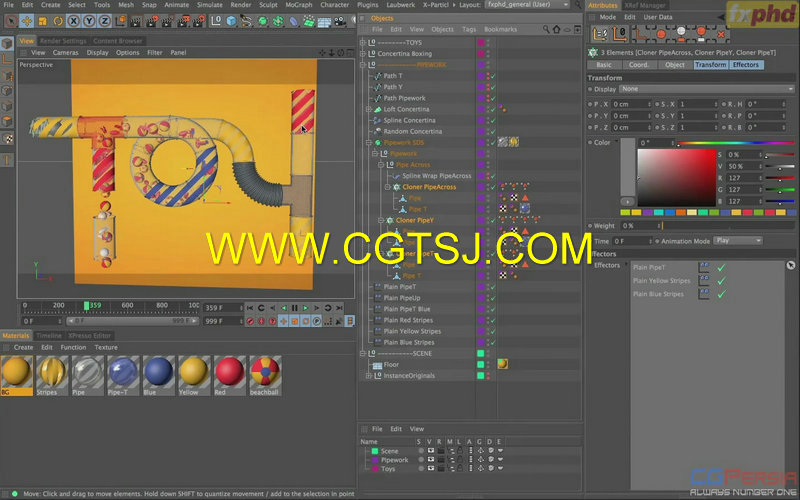Image resolution: width=800 pixels, height=500 pixels.
Task: Click the coordinate system cube icon
Action: 120,21
